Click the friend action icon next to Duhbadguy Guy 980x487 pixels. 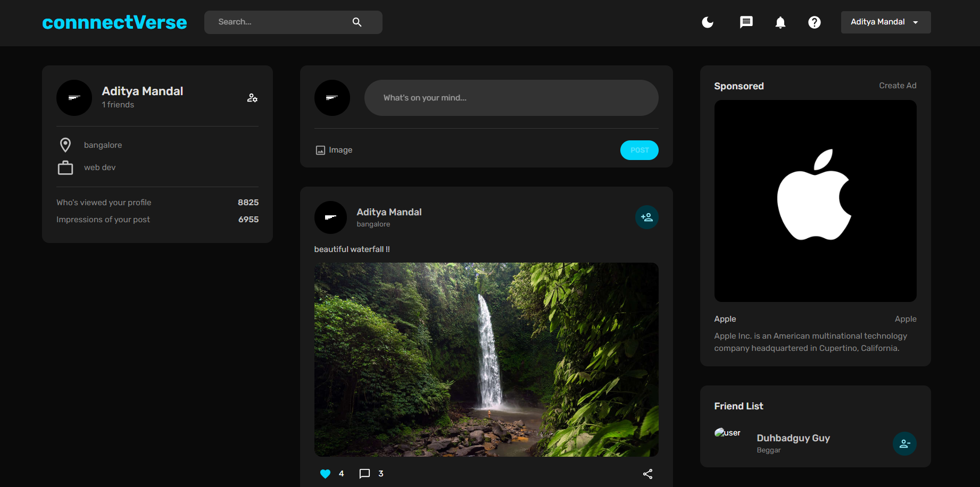tap(905, 443)
